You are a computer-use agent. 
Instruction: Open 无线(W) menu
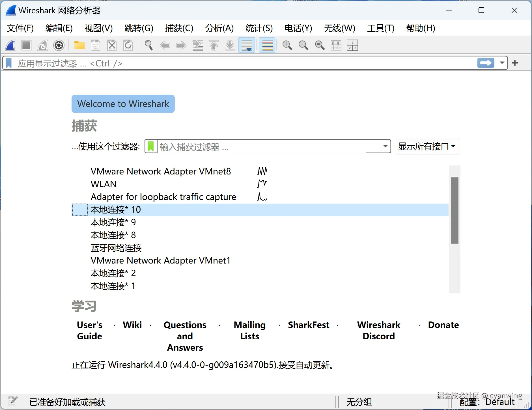click(340, 28)
